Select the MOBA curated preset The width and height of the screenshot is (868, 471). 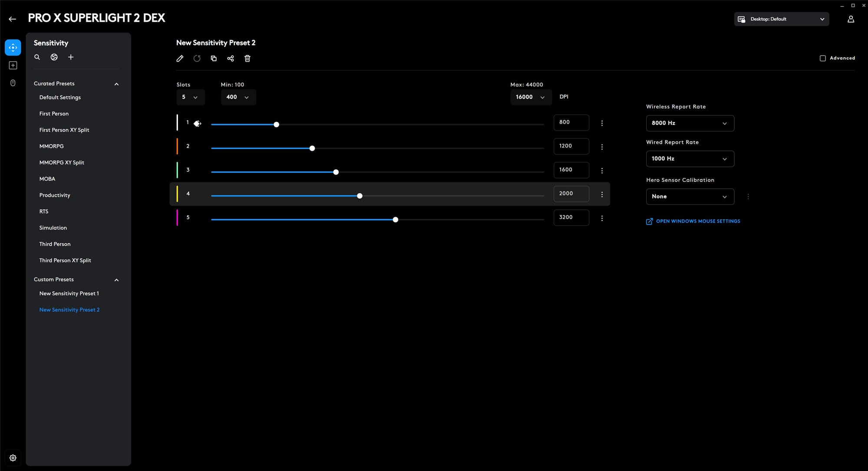tap(47, 179)
